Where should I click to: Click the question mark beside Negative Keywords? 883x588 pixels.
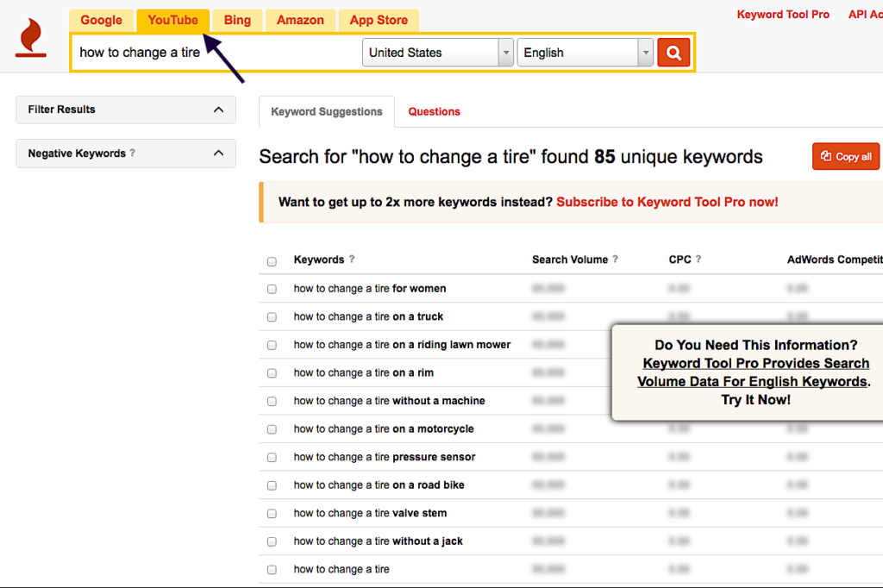click(133, 153)
